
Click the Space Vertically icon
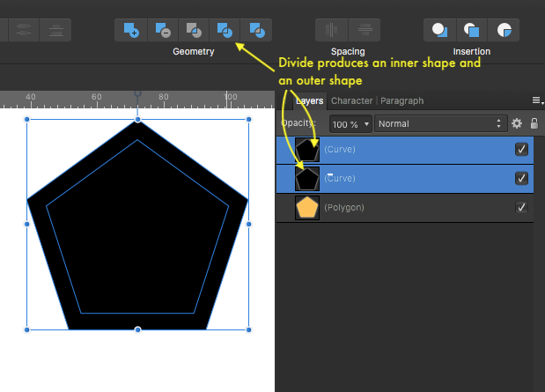pyautogui.click(x=365, y=30)
